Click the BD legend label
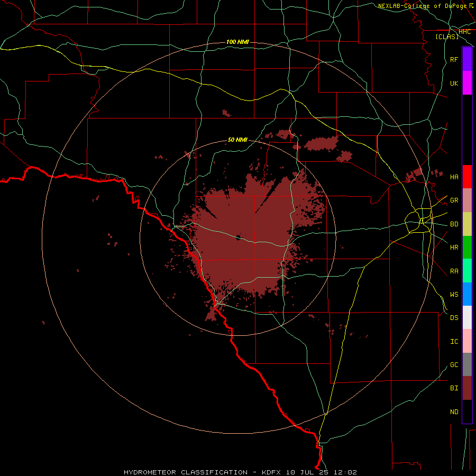This screenshot has width=476, height=476. point(454,224)
